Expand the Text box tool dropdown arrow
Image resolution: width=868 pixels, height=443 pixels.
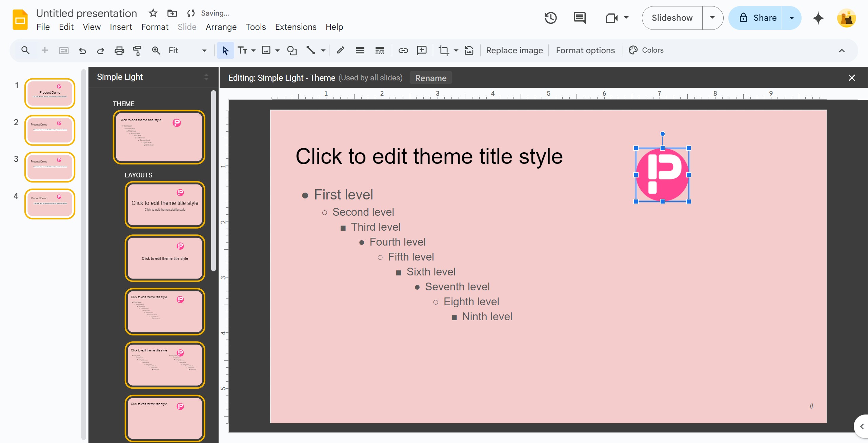coord(253,51)
